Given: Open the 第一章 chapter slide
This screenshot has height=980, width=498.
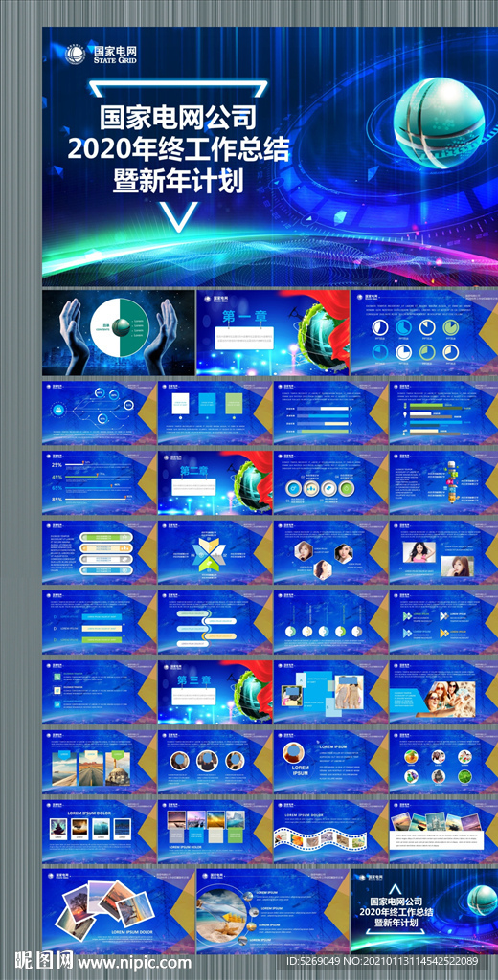Looking at the screenshot, I should click(273, 332).
